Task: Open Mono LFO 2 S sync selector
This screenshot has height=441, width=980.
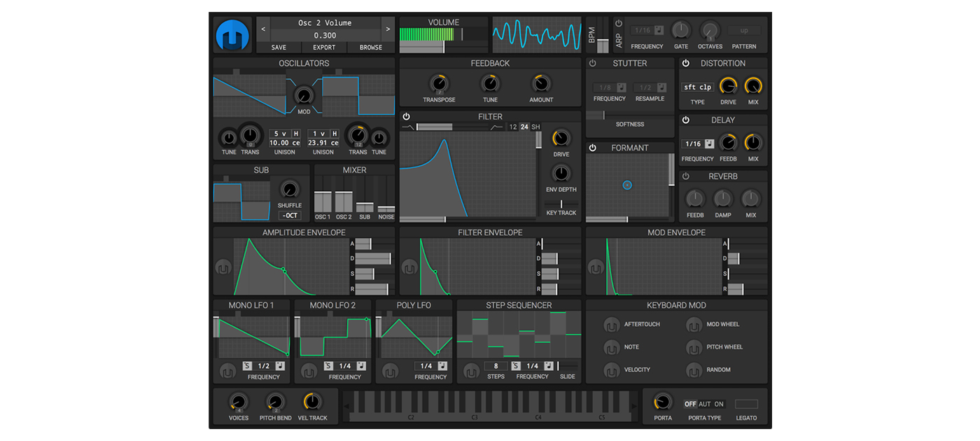Action: pos(328,366)
